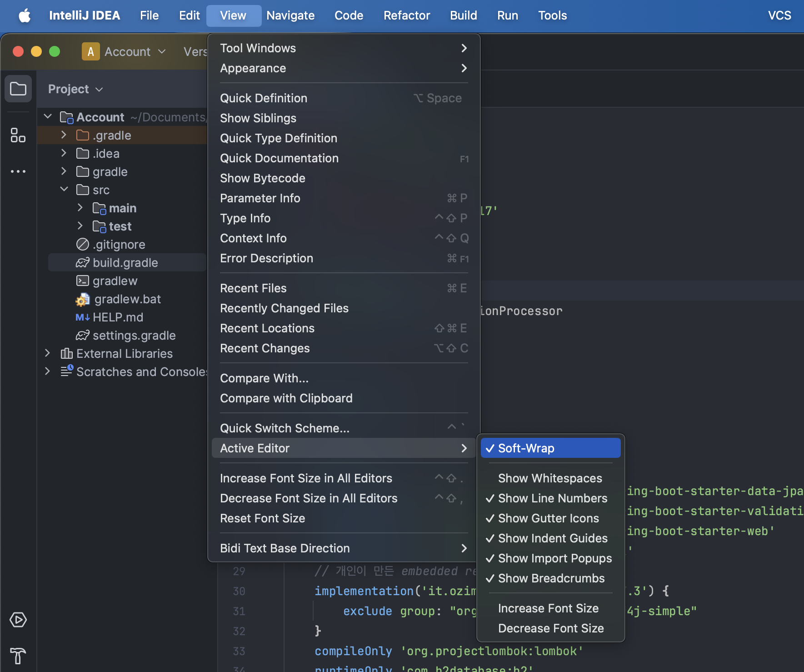Screen dimensions: 804x672
Task: Choose Quick Switch Scheme
Action: pyautogui.click(x=344, y=428)
